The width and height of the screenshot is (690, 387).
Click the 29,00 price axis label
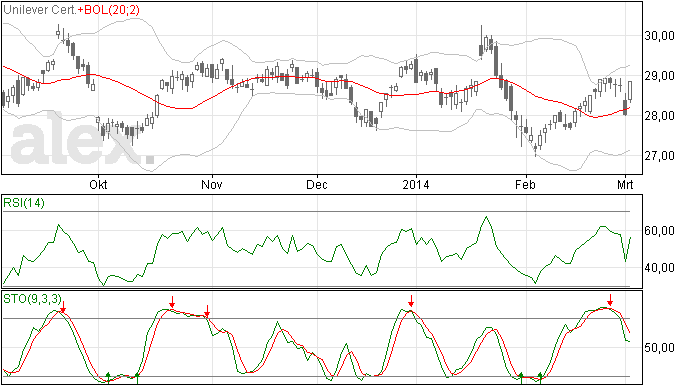coord(659,76)
